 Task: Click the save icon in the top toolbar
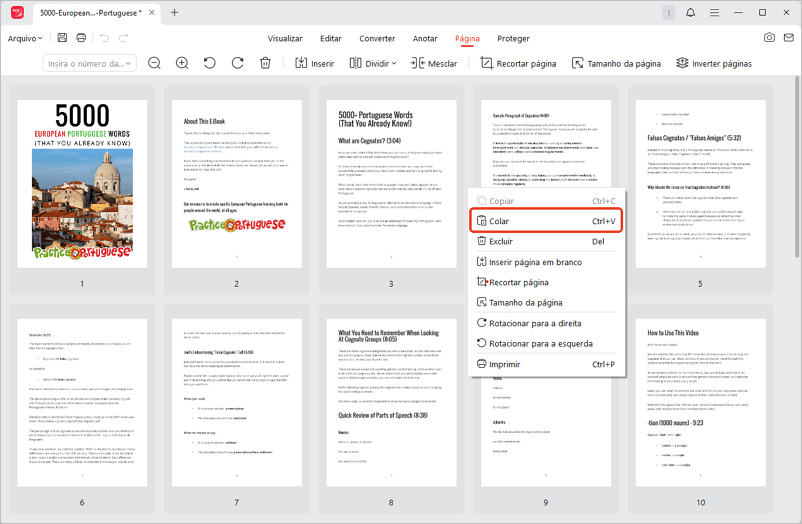point(62,38)
